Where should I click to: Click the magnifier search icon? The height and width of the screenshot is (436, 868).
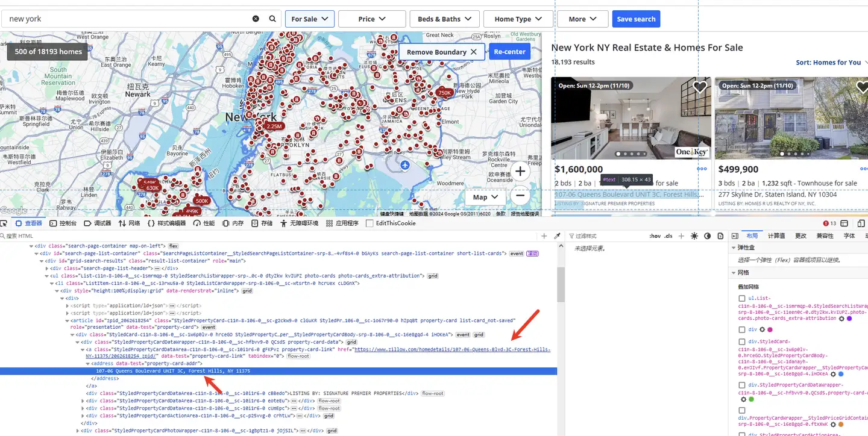coord(272,19)
